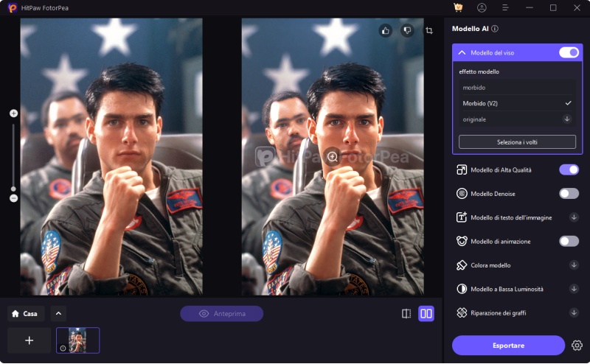Click the Esportare button
Viewport: 590px width, 364px height.
(508, 345)
